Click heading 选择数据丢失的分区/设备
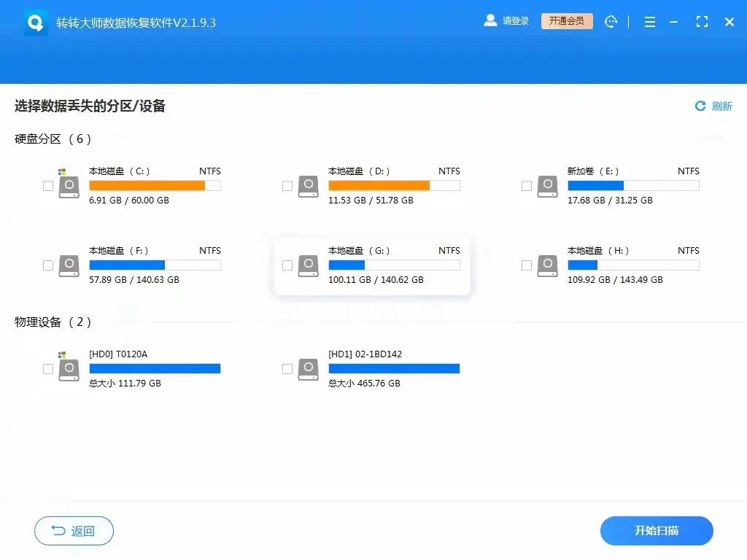This screenshot has height=560, width=747. coord(90,106)
